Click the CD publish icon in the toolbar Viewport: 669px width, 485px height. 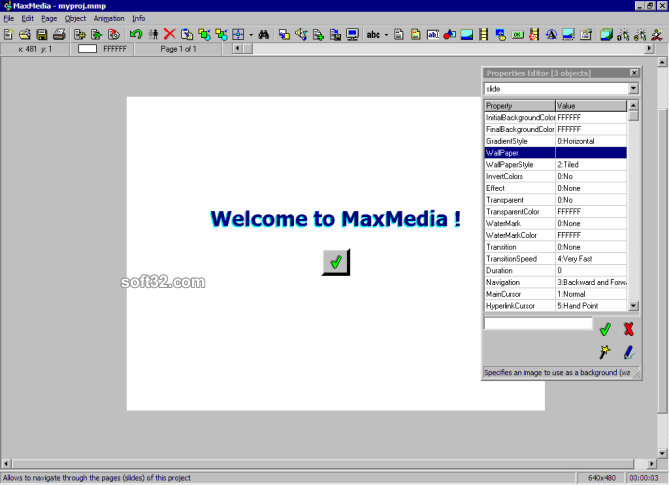click(x=114, y=35)
